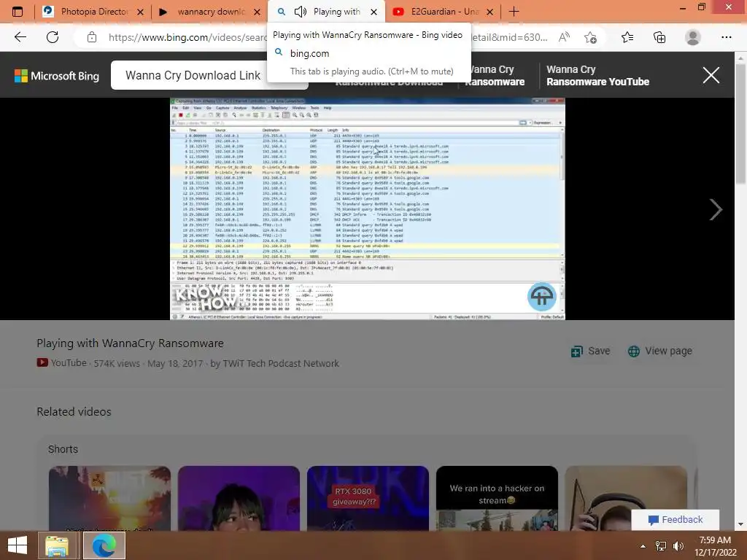
Task: View site information lock icon
Action: pyautogui.click(x=92, y=37)
